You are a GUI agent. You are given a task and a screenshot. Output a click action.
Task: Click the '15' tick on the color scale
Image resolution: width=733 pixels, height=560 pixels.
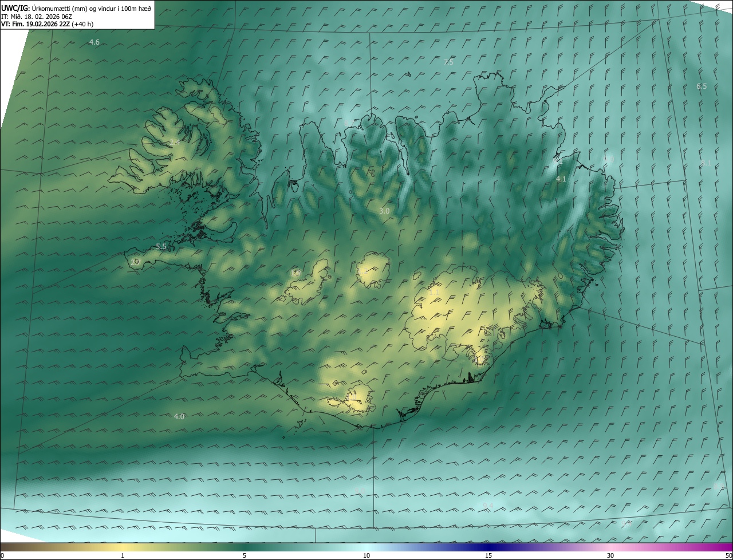tap(488, 555)
